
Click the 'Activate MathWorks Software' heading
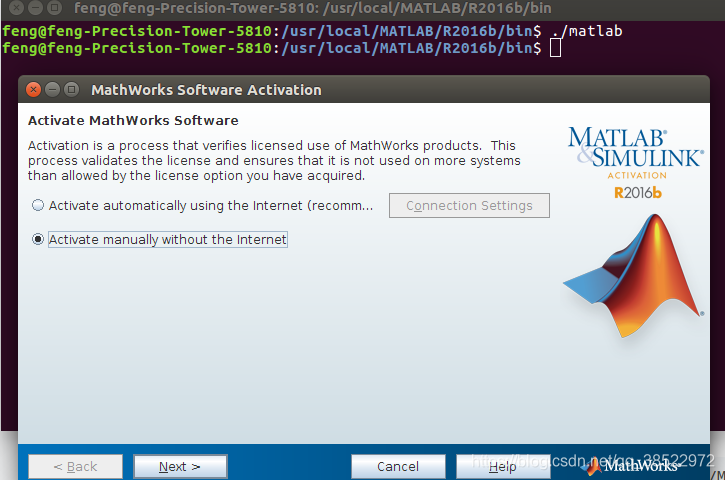pos(133,121)
